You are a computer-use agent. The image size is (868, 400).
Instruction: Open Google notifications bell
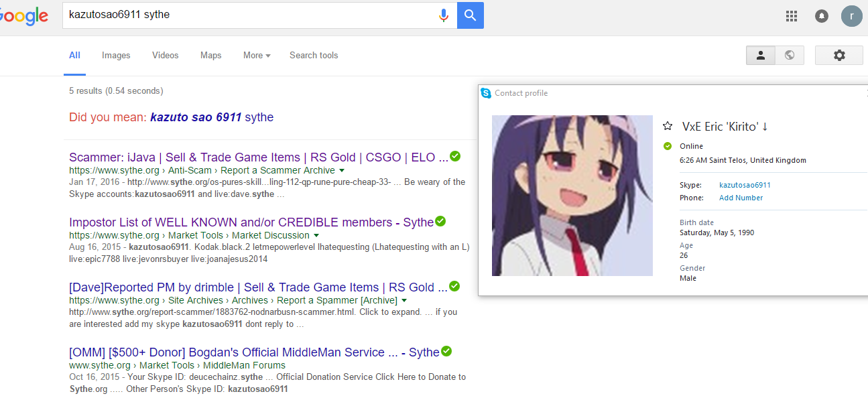coord(821,16)
